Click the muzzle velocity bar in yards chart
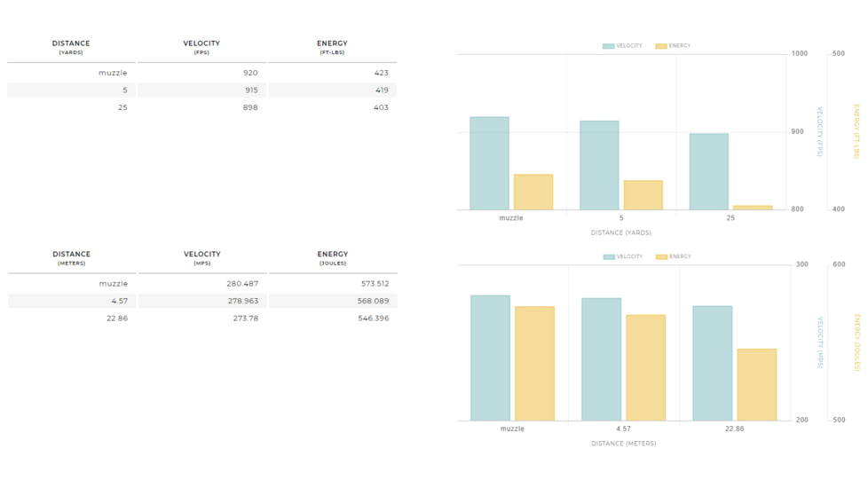This screenshot has height=488, width=868. [x=489, y=163]
